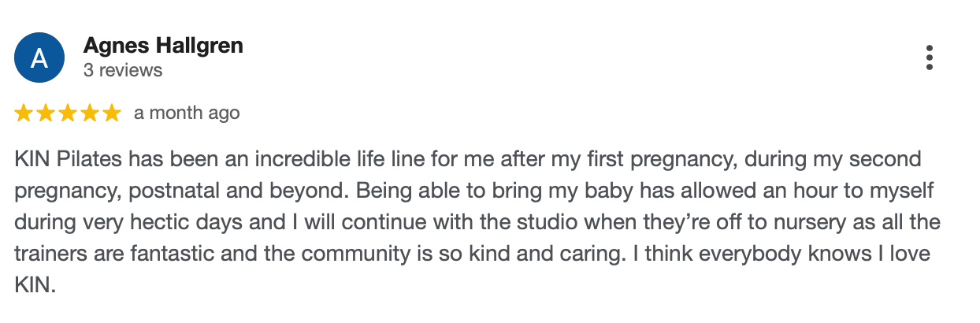Viewport: 980px width, 323px height.
Task: Click the blue "A" profile avatar
Action: tap(39, 57)
